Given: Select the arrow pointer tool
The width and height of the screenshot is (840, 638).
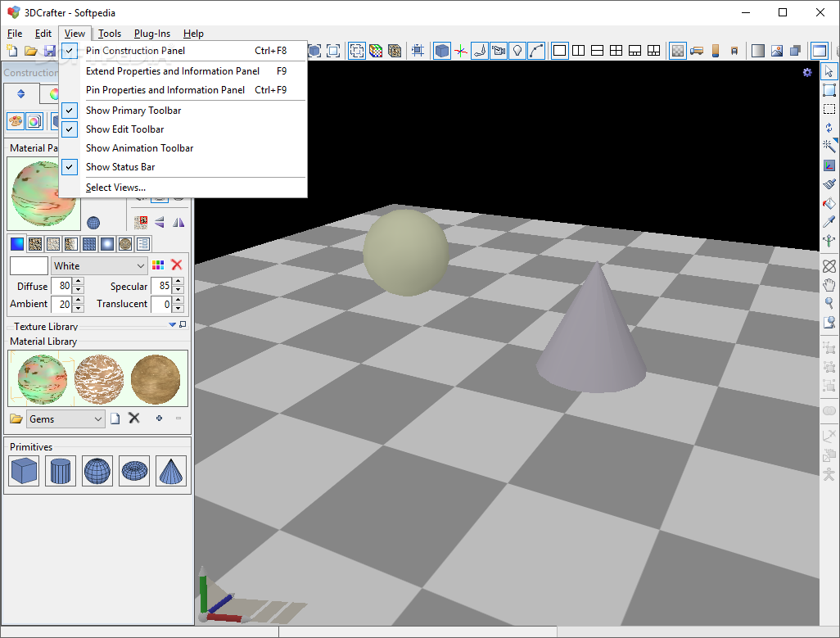Looking at the screenshot, I should pyautogui.click(x=829, y=71).
